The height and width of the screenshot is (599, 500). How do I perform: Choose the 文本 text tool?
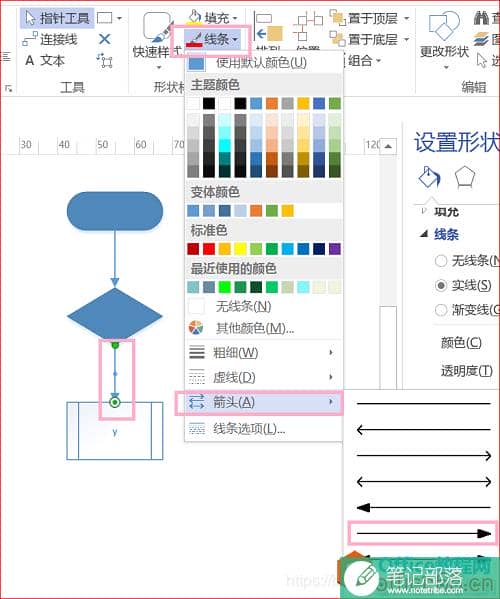pos(45,60)
